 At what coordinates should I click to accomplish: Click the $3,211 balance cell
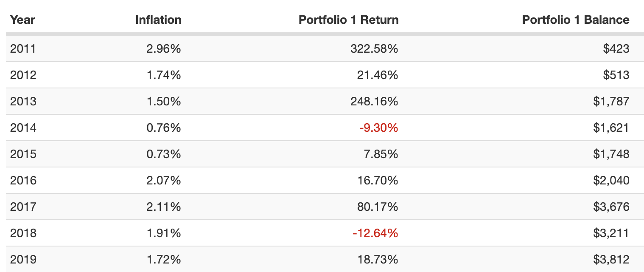611,233
